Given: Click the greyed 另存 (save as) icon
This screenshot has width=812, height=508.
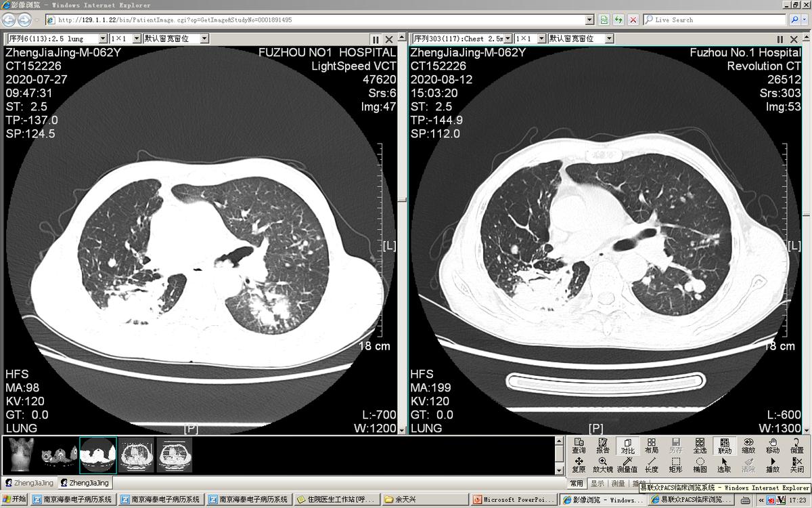Looking at the screenshot, I should pyautogui.click(x=676, y=445).
